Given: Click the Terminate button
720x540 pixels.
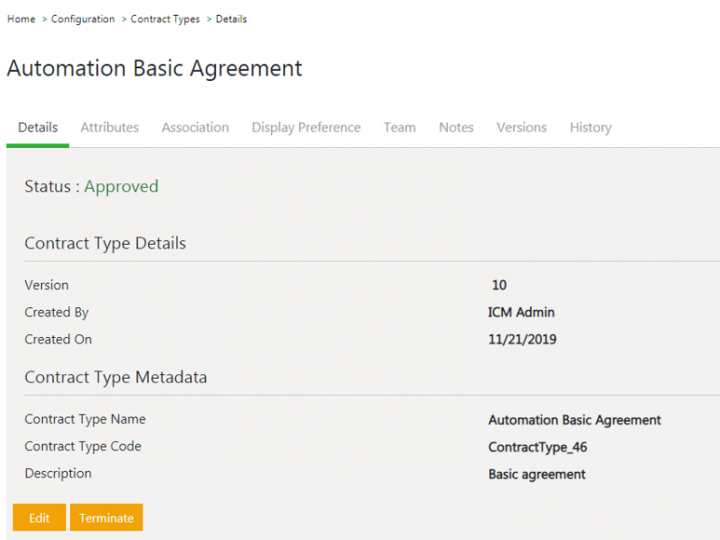Looking at the screenshot, I should coord(106,518).
